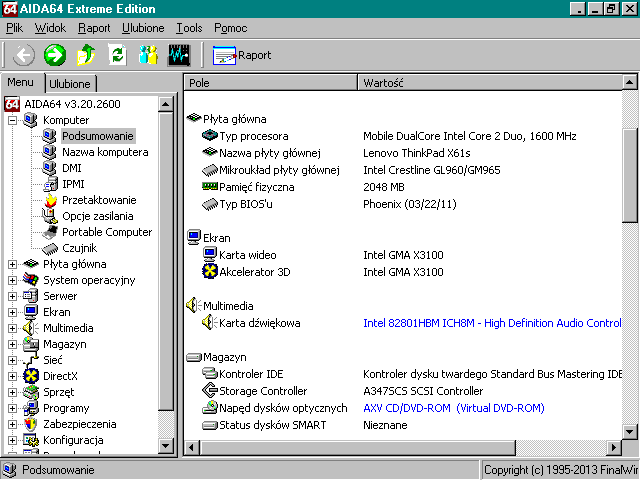The width and height of the screenshot is (640, 480).
Task: Go up one level with folder arrow icon
Action: (86, 55)
